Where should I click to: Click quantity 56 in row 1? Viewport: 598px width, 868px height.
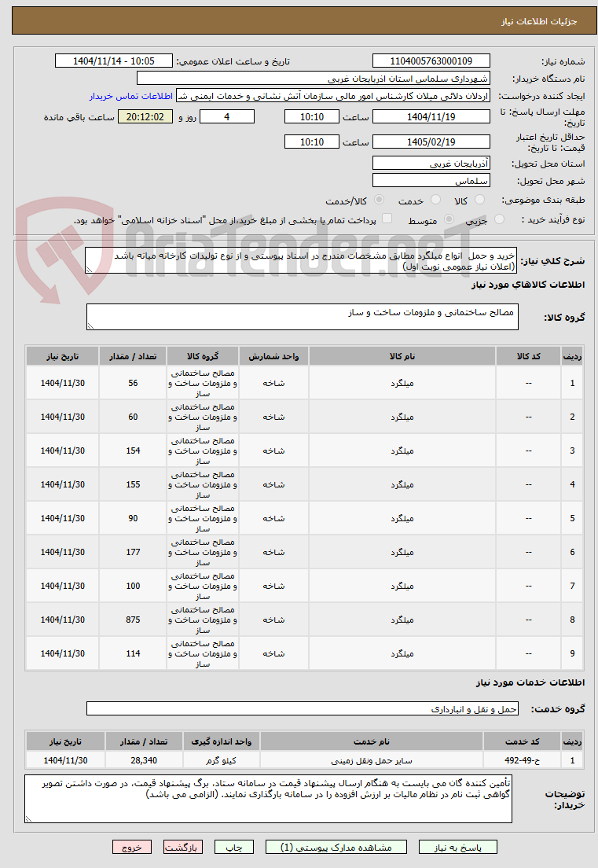[133, 383]
